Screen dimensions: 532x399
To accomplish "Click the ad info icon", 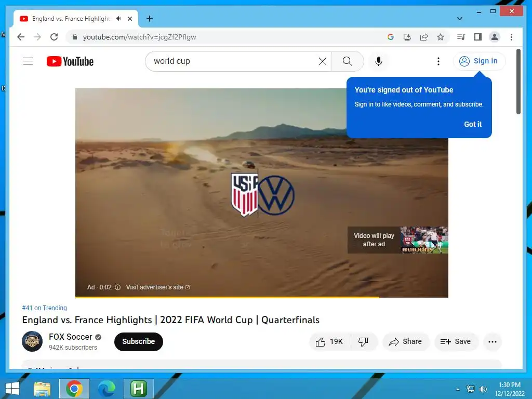I will point(118,287).
